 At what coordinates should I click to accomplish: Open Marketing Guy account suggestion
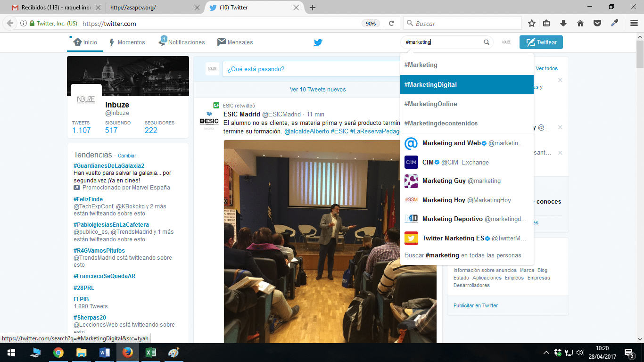(x=467, y=181)
